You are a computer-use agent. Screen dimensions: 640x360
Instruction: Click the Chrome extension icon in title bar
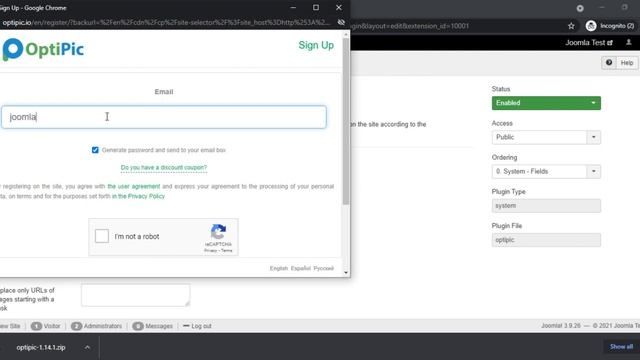(580, 8)
